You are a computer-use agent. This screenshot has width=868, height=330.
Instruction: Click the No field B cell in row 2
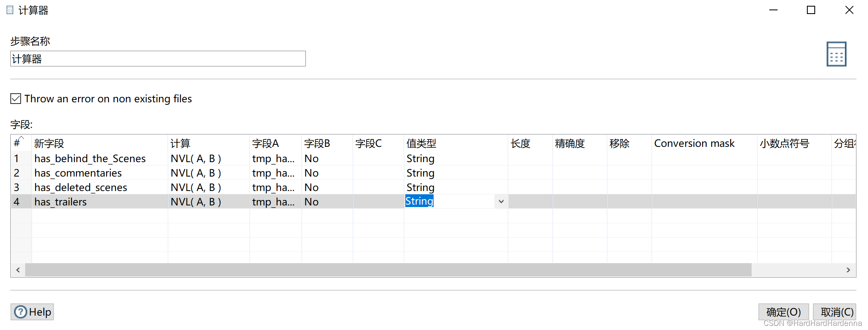point(327,173)
